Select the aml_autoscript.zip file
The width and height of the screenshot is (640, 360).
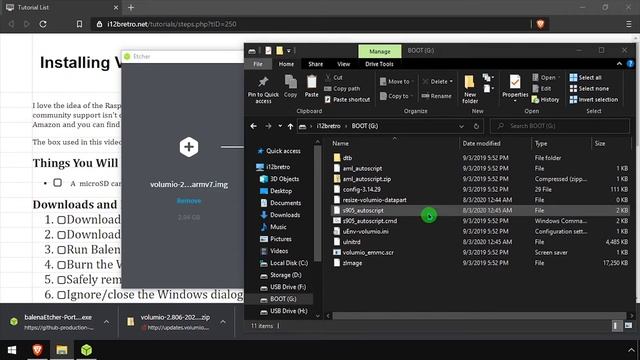click(367, 179)
